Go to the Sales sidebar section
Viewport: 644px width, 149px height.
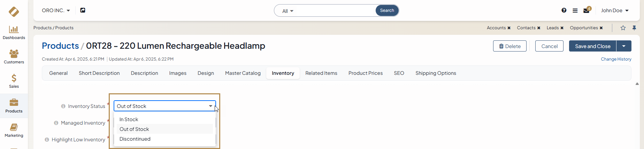(14, 81)
